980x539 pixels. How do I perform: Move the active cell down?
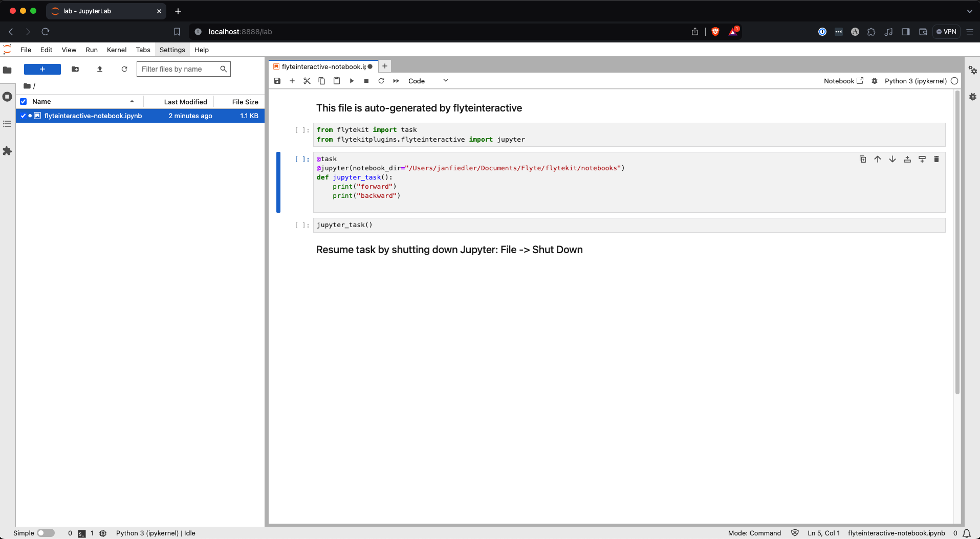(x=892, y=159)
